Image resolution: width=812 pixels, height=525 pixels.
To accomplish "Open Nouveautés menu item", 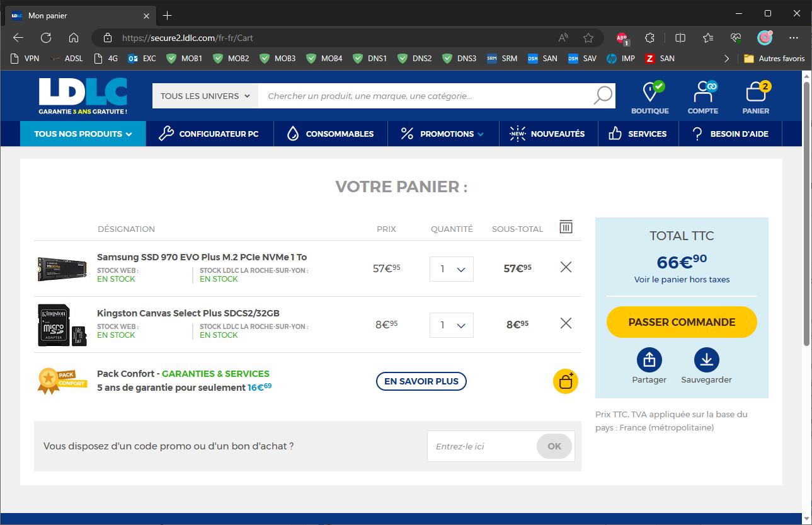I will [x=548, y=134].
